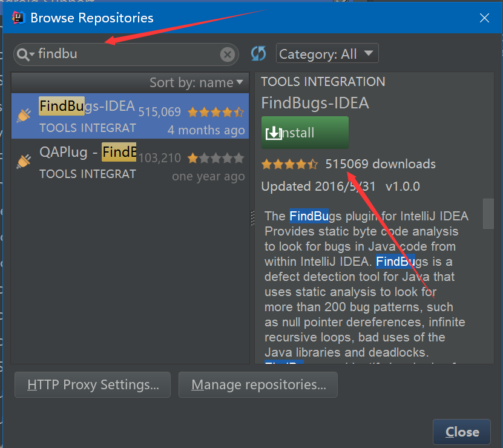503x448 pixels.
Task: Click the FindBugs-IDEA star rating in list
Action: tap(216, 113)
